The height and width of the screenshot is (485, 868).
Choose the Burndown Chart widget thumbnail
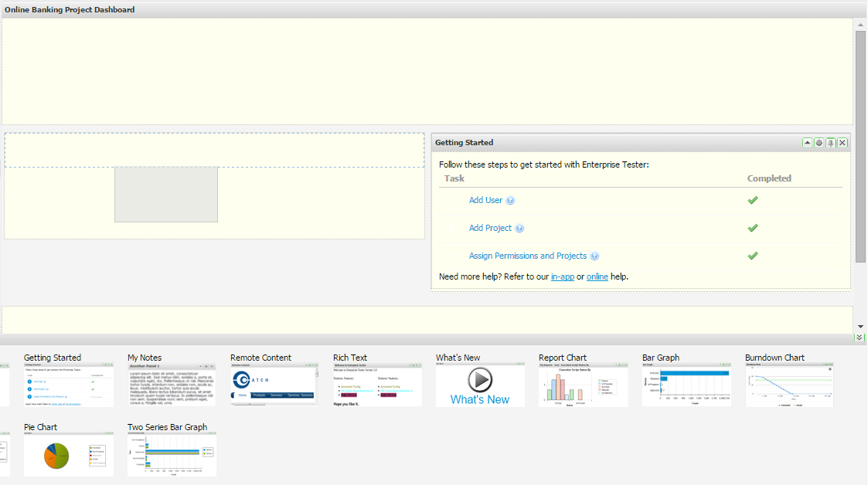tap(789, 385)
